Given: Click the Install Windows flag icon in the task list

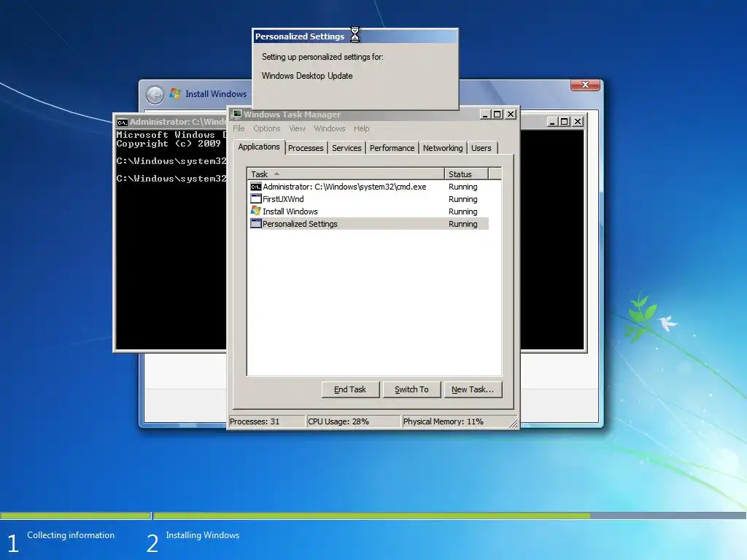Looking at the screenshot, I should pyautogui.click(x=256, y=211).
